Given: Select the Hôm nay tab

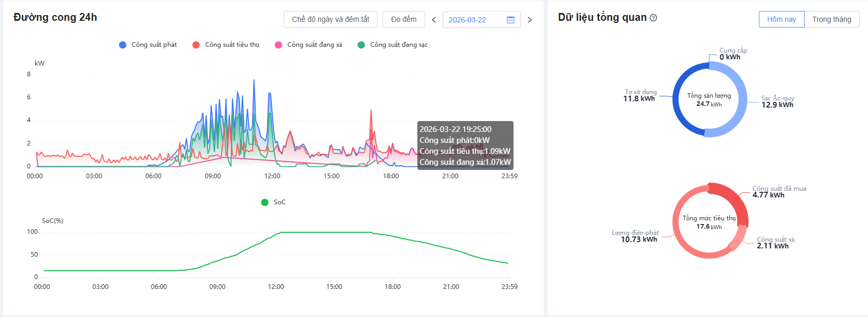Looking at the screenshot, I should (781, 19).
